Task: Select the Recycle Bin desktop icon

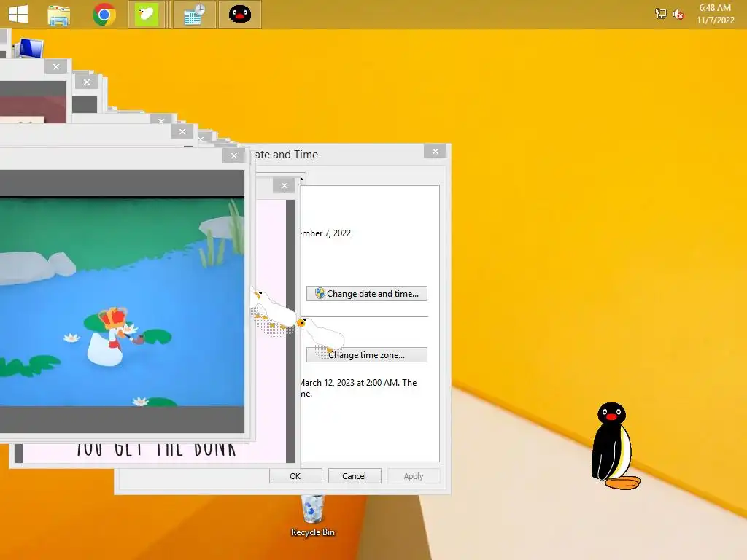Action: pyautogui.click(x=312, y=516)
